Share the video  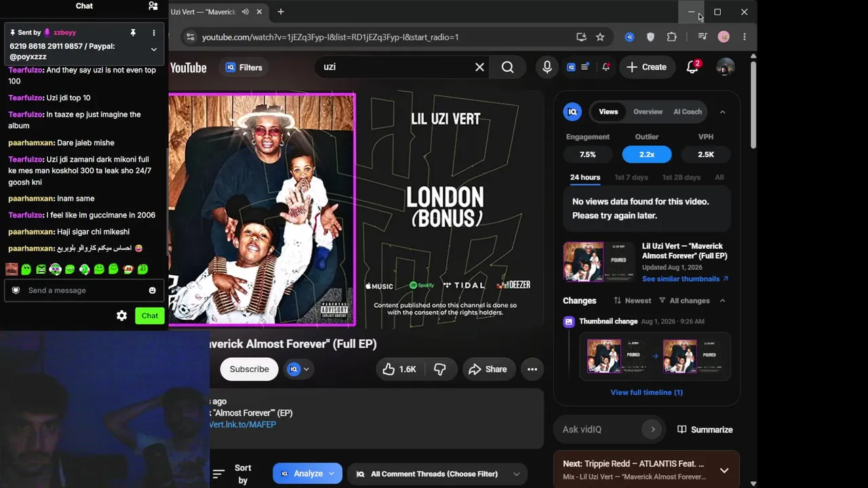tap(488, 369)
